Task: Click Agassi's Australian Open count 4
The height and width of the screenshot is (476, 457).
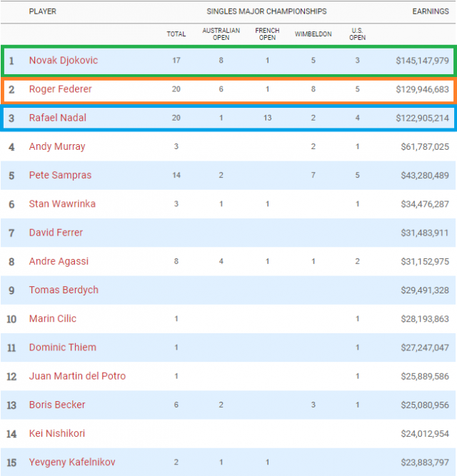Action: pyautogui.click(x=221, y=261)
